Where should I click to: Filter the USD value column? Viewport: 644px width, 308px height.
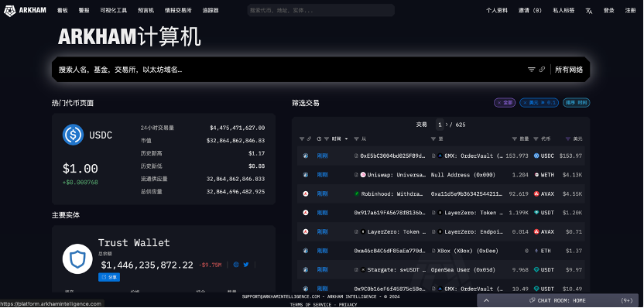(568, 139)
